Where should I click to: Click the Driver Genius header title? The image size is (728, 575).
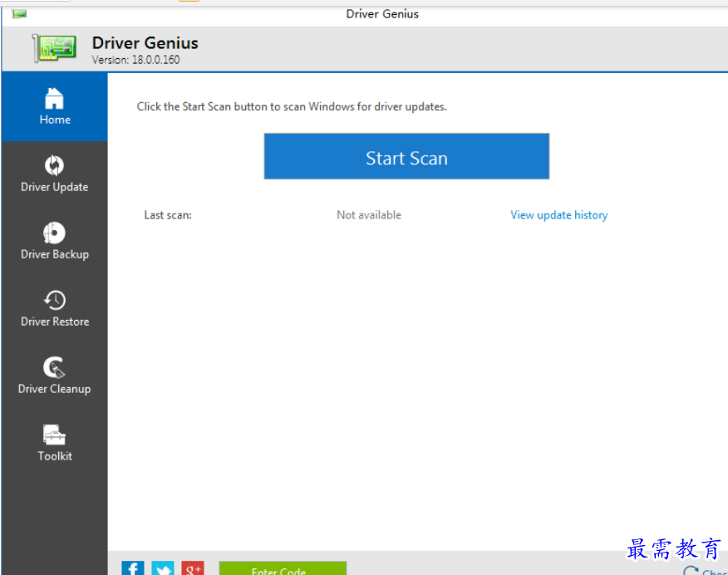point(145,42)
